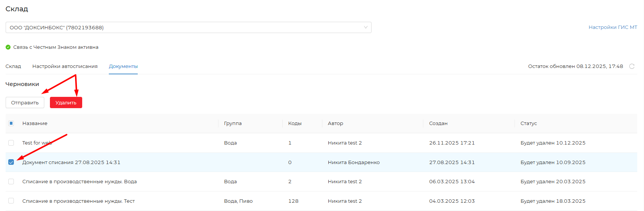This screenshot has width=644, height=211.
Task: Click the refresh stock balance icon
Action: (x=632, y=66)
